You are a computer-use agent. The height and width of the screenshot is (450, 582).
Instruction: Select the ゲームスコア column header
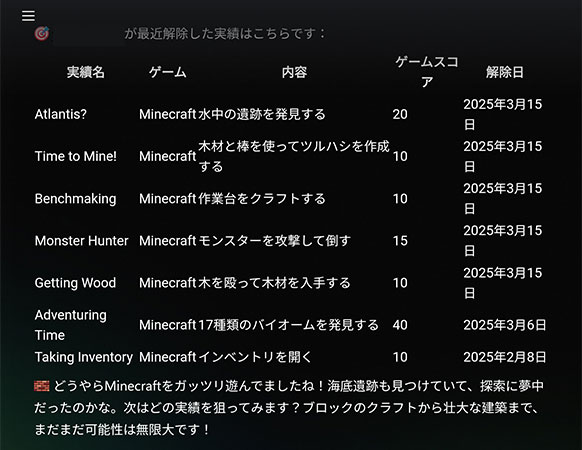pos(427,72)
